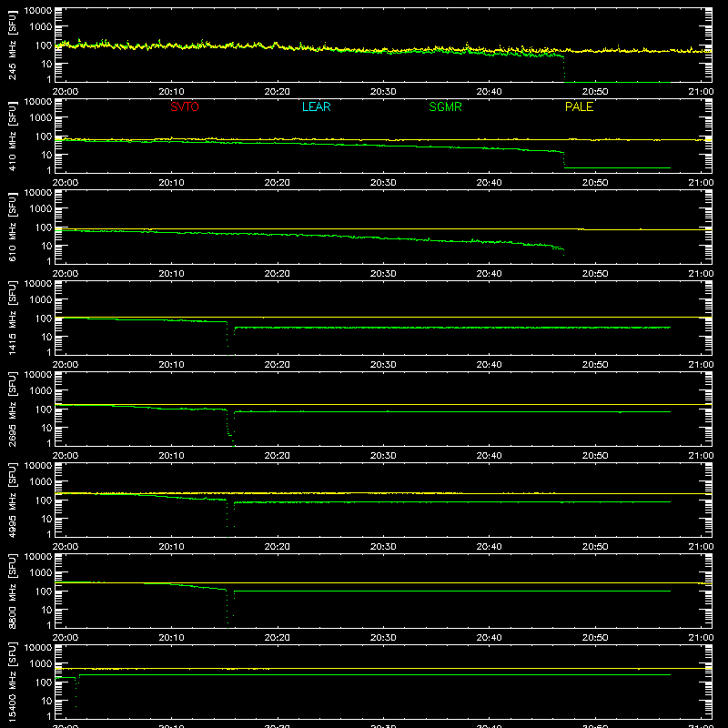
Task: Select the "2695 MHz [SFU]" axis label
Action: coord(12,409)
